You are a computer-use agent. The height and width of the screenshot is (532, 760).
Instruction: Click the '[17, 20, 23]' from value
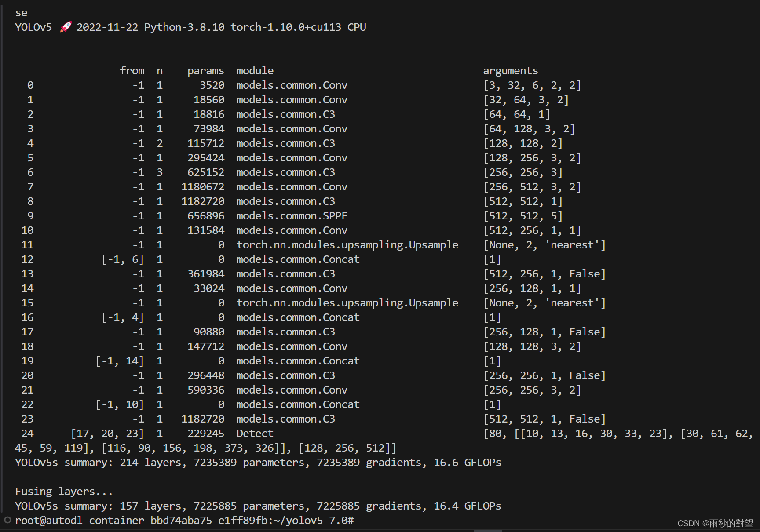coord(107,434)
